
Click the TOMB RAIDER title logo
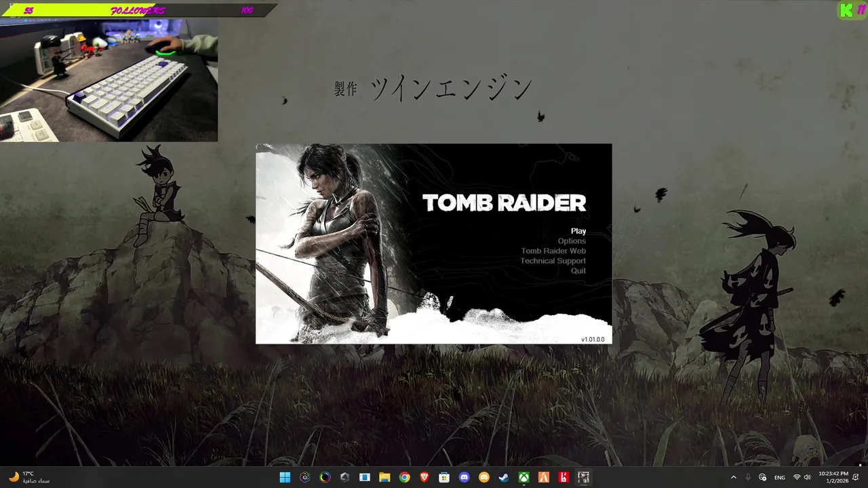(504, 203)
